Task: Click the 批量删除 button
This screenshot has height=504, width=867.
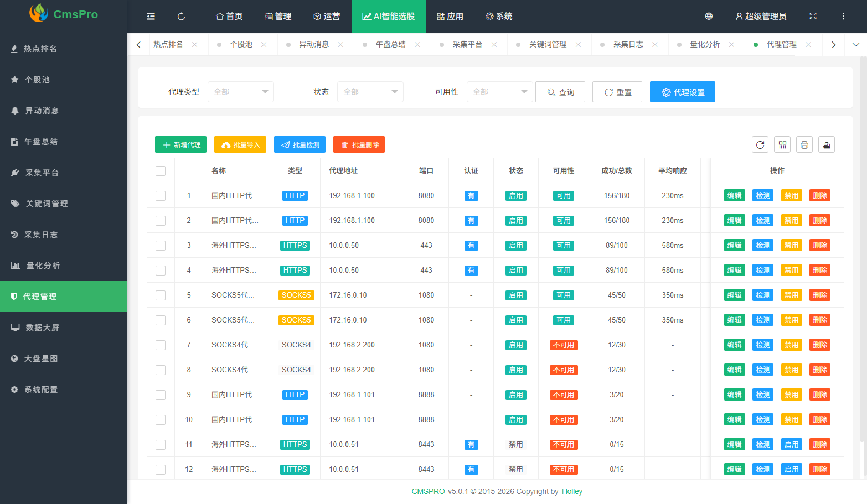Action: (359, 144)
